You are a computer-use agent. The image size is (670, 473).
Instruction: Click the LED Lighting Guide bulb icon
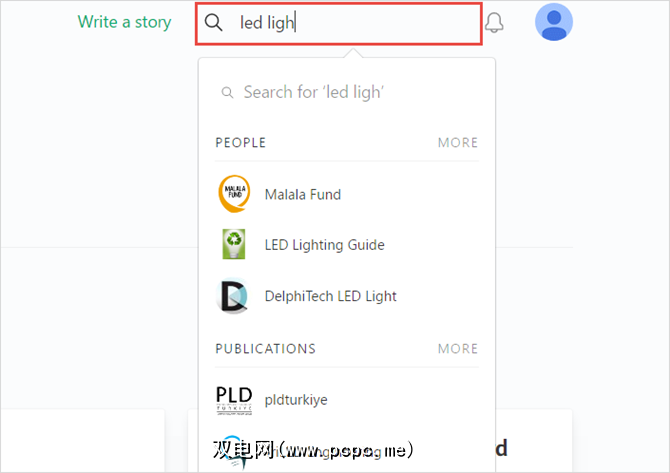point(234,245)
